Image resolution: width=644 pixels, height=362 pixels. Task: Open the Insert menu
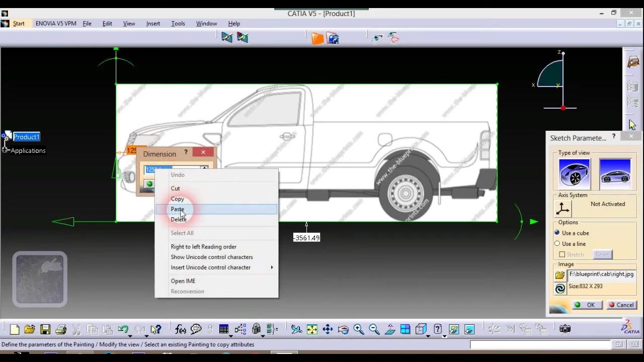[x=153, y=24]
